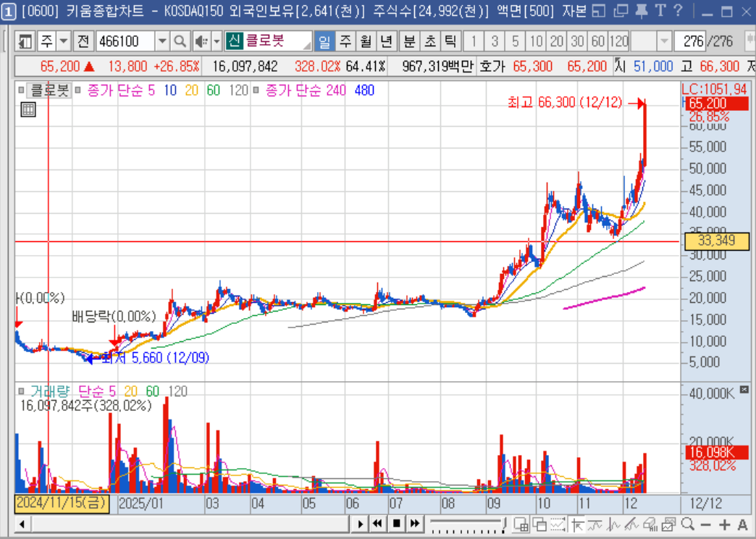This screenshot has width=756, height=539.
Task: Click the horizontal chart scrollbar track
Action: (190, 524)
